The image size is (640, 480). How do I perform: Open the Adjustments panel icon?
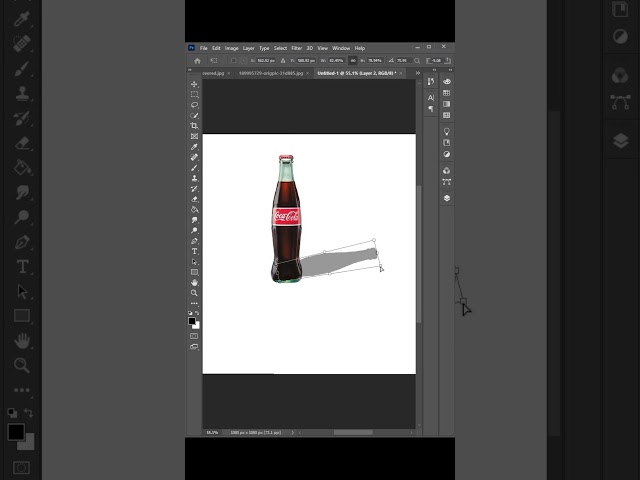pyautogui.click(x=447, y=154)
